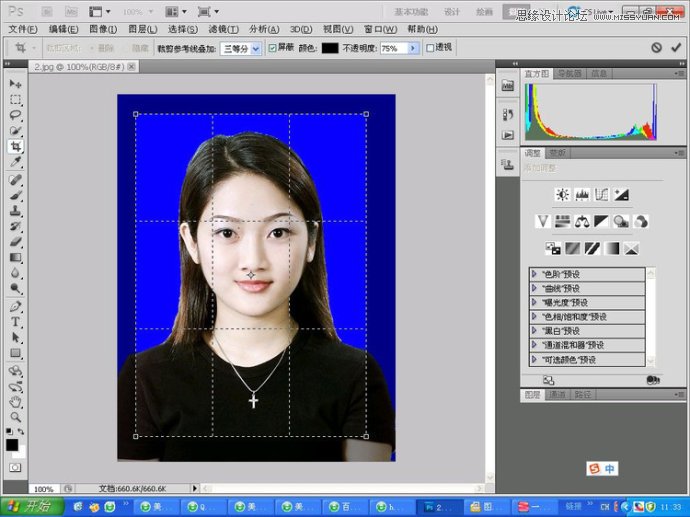The image size is (690, 517).
Task: Expand the "曲线" presets list
Action: click(x=535, y=288)
